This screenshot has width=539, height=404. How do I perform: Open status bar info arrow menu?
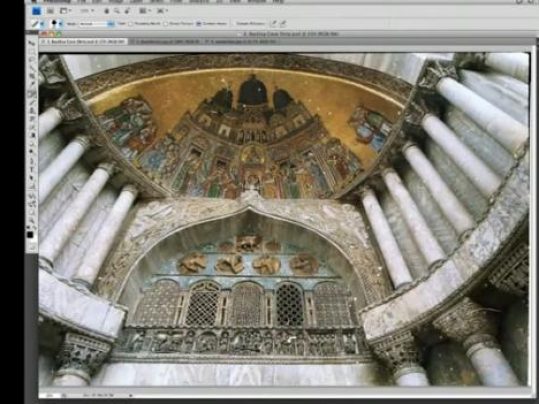[x=130, y=395]
